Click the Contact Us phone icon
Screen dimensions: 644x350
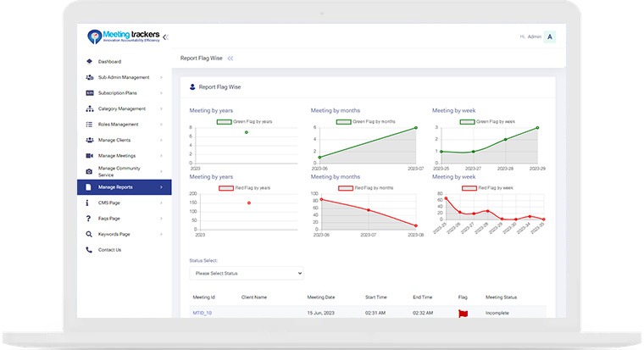click(x=89, y=250)
